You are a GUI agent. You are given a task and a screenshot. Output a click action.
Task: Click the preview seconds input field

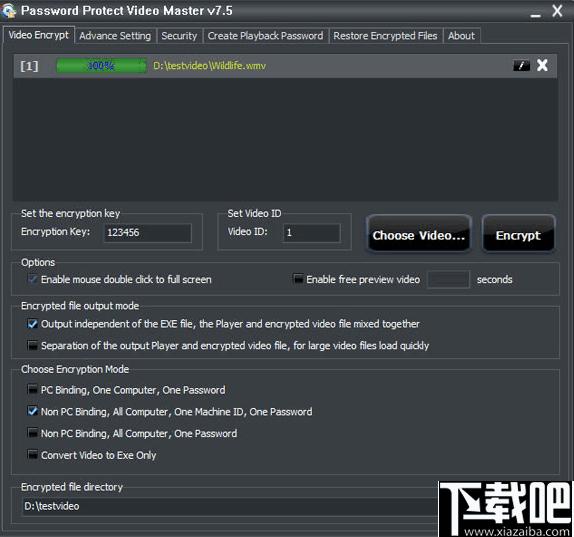coord(448,280)
